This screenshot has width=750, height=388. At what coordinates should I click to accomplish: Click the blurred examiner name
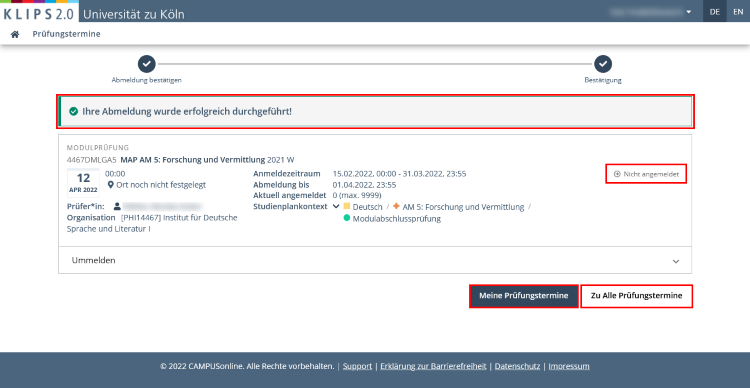(x=162, y=207)
